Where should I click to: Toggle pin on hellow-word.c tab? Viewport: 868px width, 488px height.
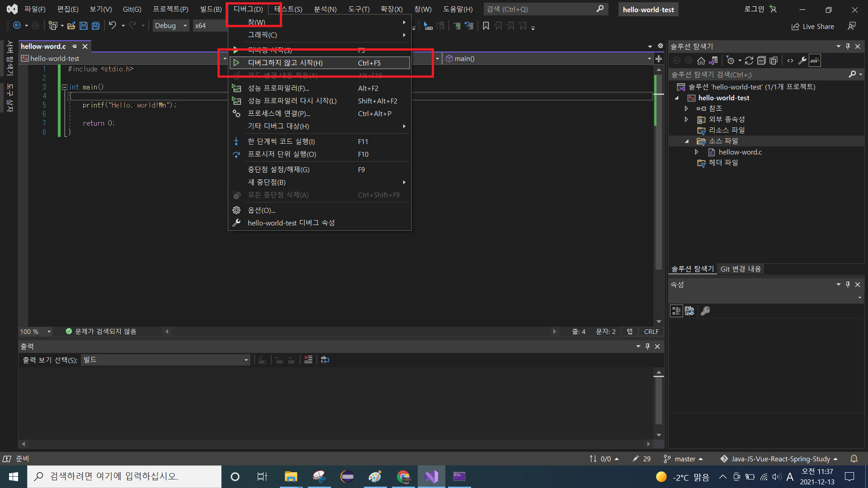(75, 47)
